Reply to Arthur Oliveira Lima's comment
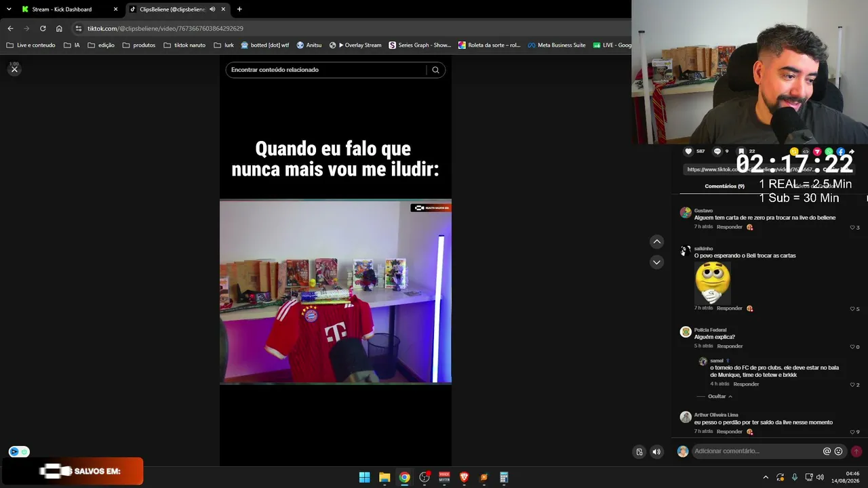This screenshot has height=488, width=868. pyautogui.click(x=730, y=432)
